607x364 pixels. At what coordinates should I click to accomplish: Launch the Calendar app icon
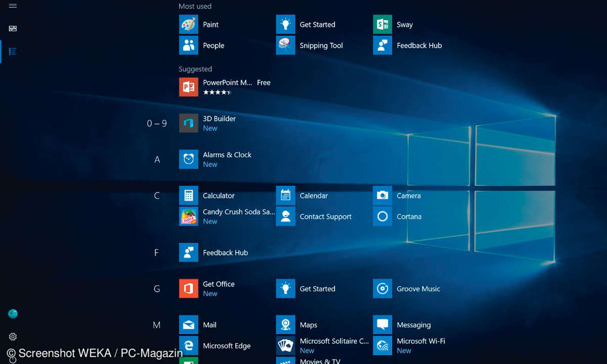pyautogui.click(x=286, y=196)
